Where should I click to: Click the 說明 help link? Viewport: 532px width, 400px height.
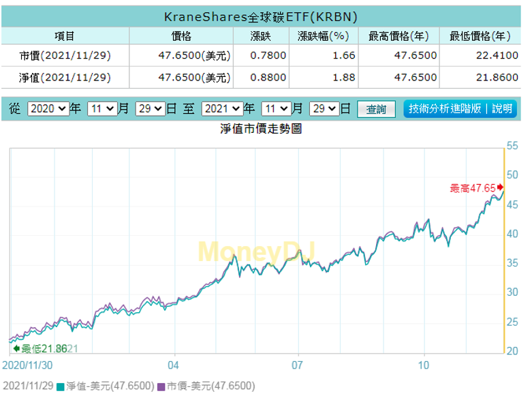coord(501,108)
